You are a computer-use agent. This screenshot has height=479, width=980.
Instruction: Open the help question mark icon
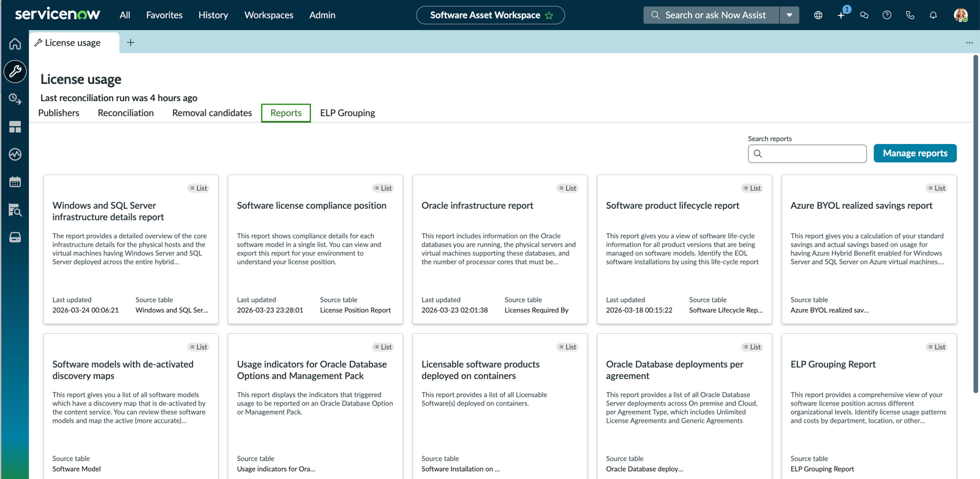(887, 15)
